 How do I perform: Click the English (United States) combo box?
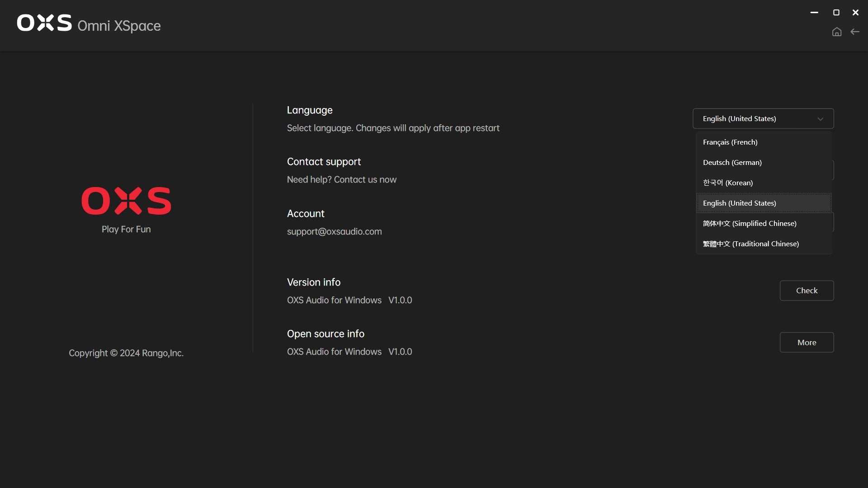pyautogui.click(x=750, y=119)
